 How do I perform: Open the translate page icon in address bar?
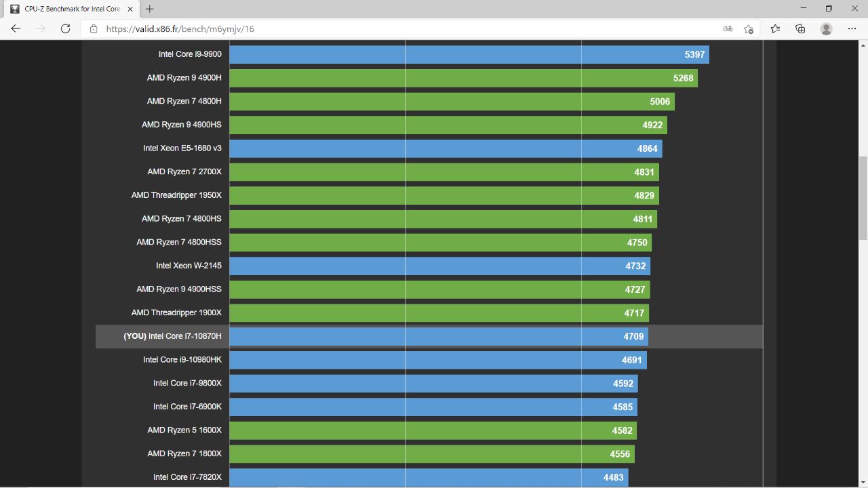coord(728,28)
